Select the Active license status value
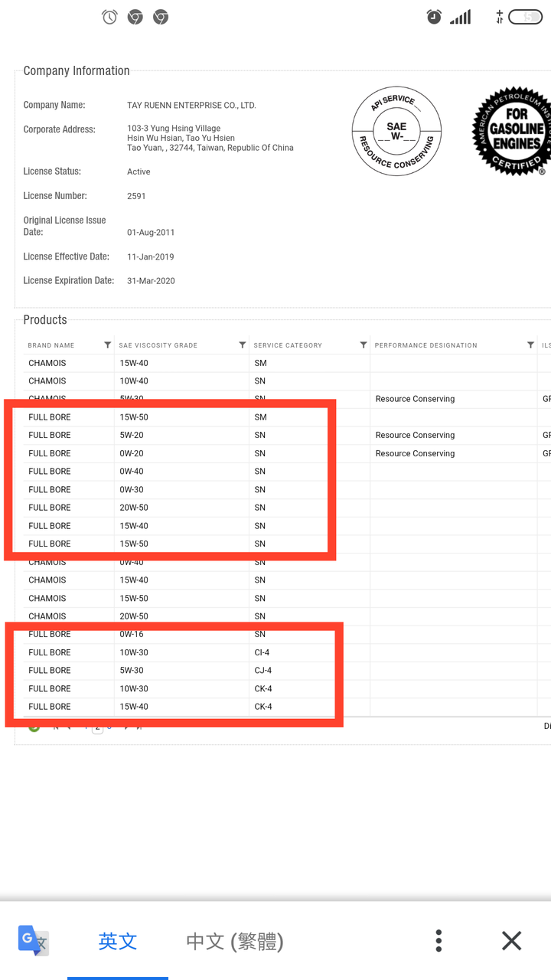The height and width of the screenshot is (980, 551). (x=139, y=171)
